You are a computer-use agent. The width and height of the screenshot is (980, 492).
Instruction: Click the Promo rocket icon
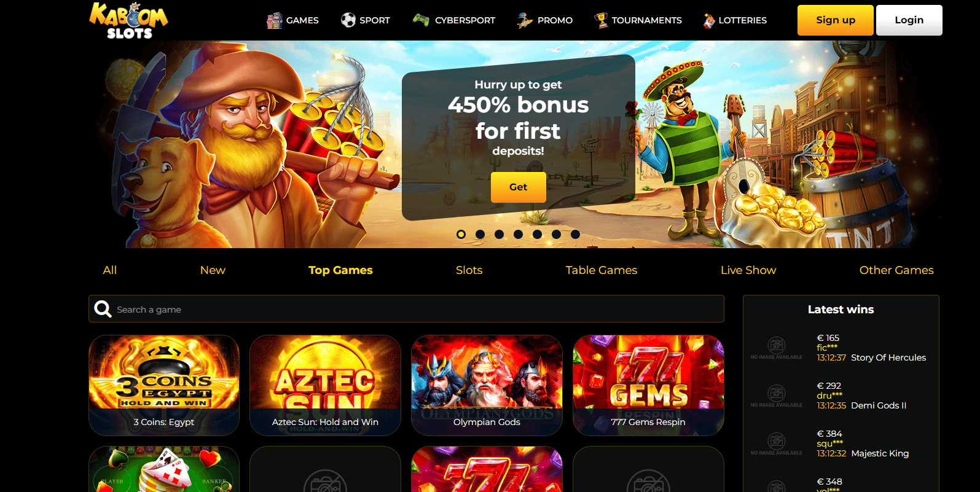525,20
